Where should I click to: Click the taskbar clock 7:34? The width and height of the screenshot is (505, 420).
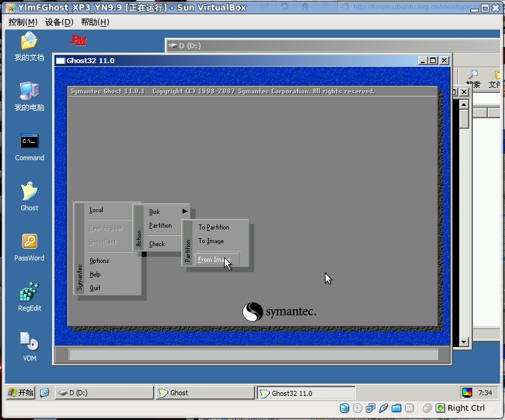pos(485,393)
